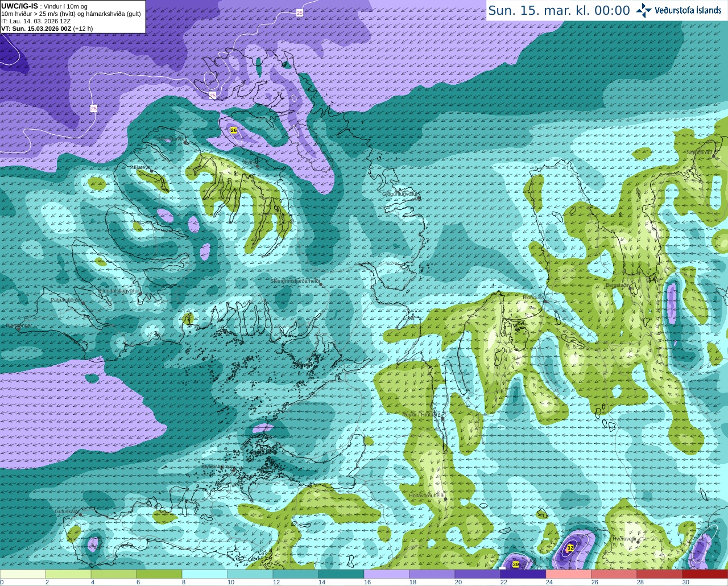Select the Æðey station label
The width and height of the screenshot is (728, 586).
point(249,163)
